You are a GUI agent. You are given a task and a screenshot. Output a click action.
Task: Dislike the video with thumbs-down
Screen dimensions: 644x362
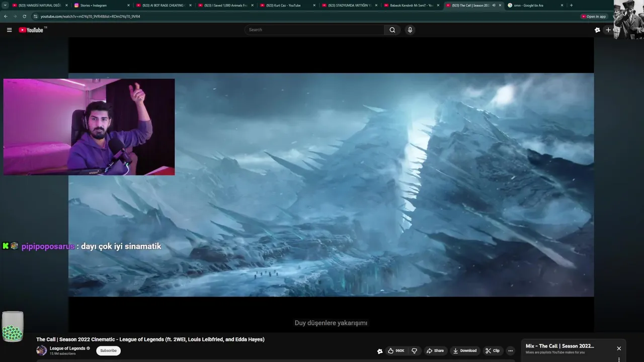pyautogui.click(x=415, y=351)
